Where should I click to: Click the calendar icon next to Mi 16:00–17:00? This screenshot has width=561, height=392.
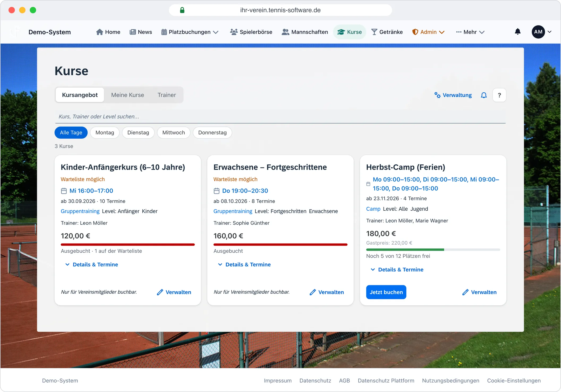tap(64, 191)
